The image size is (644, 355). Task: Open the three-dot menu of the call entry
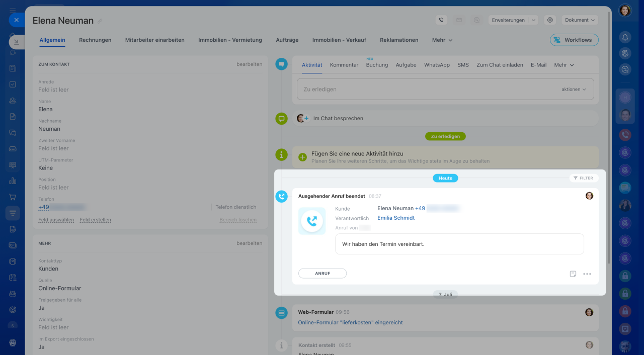587,274
